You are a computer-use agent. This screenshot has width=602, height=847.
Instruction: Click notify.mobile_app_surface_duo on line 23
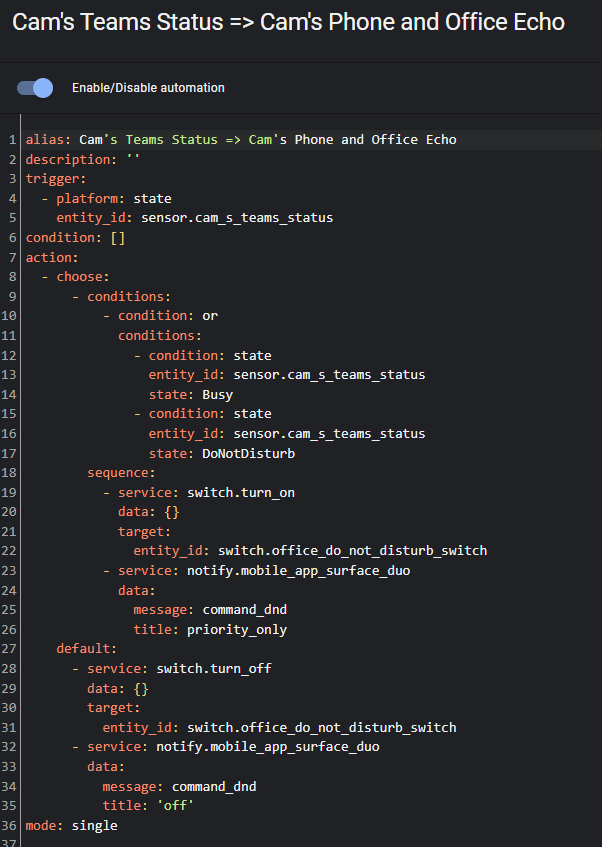pos(298,571)
